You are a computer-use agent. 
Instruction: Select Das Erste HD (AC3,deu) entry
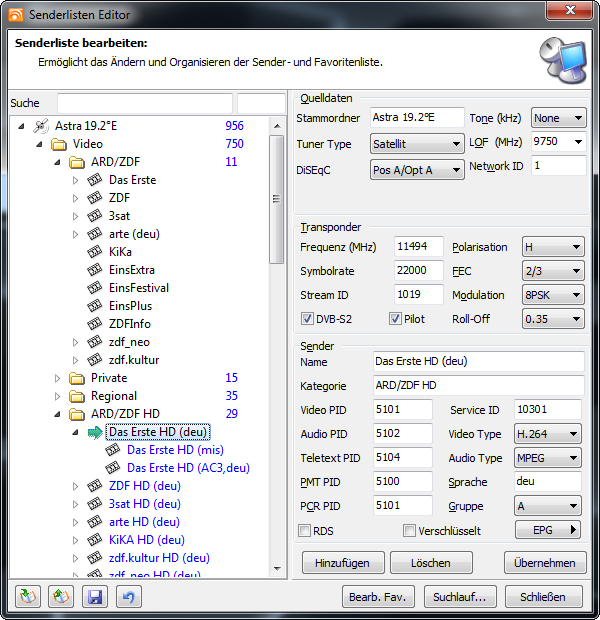188,468
